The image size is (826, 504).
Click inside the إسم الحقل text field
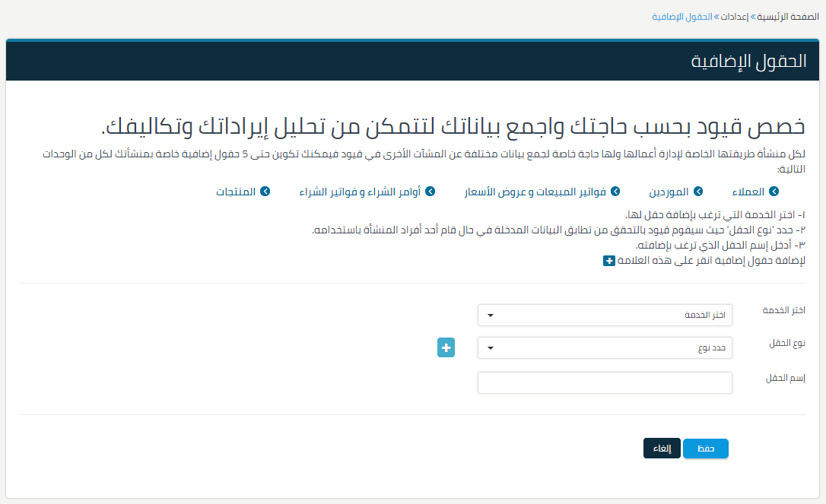coord(605,382)
